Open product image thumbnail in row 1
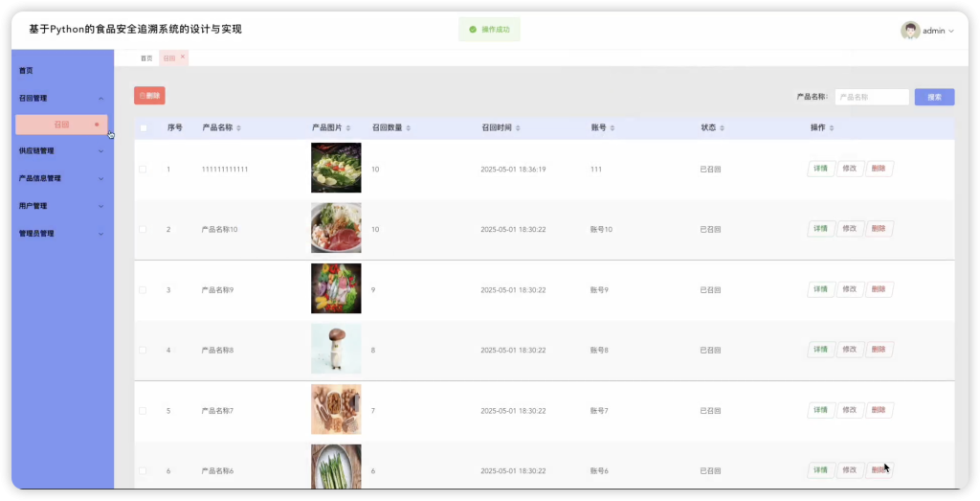 click(x=336, y=168)
